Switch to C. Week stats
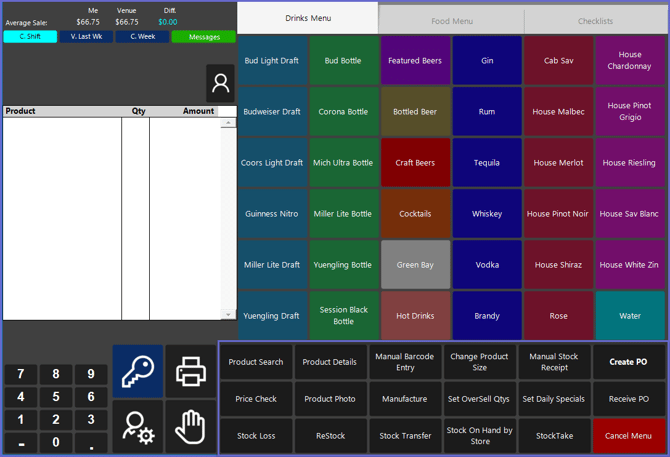The image size is (670, 457). 142,37
